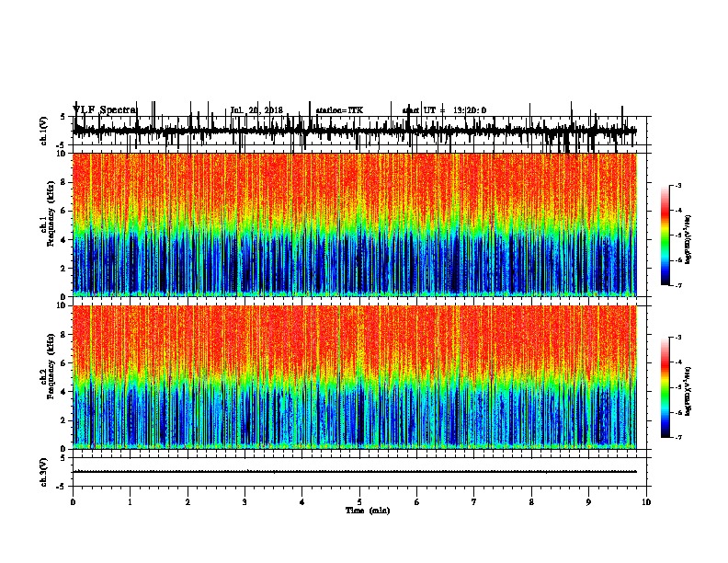Click the ch.2 spectrogram color bar
The width and height of the screenshot is (728, 563).
pos(665,387)
